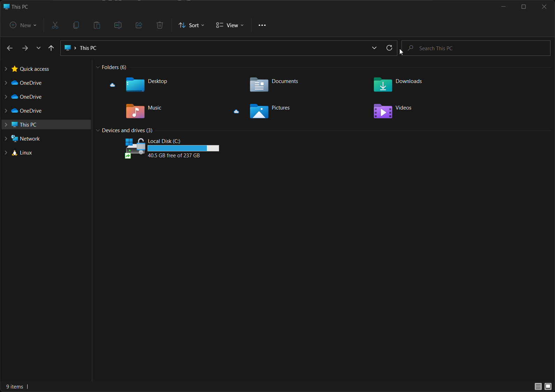555x392 pixels.
Task: Click the Cut scissors icon
Action: click(55, 25)
